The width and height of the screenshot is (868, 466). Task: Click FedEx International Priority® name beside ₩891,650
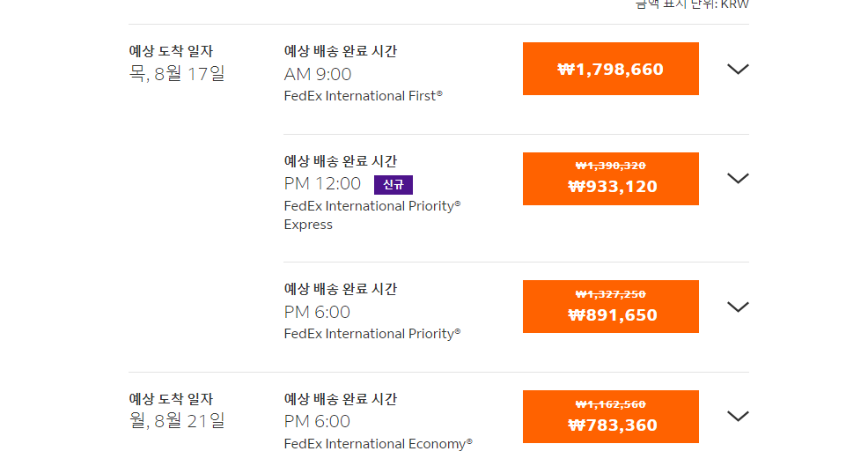[x=371, y=334]
